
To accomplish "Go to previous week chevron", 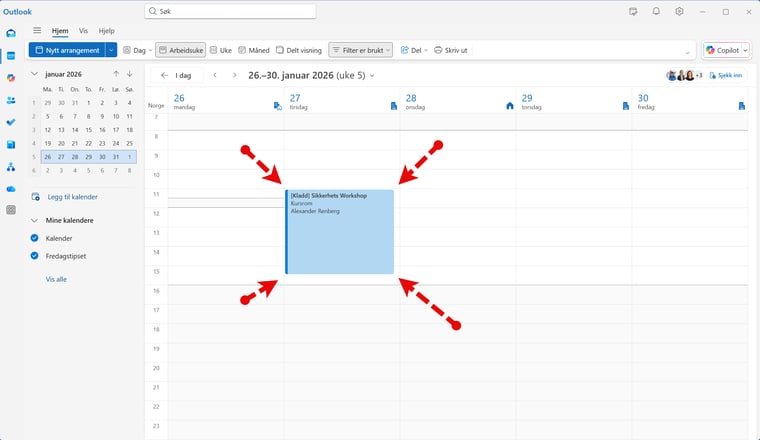I will click(x=215, y=75).
